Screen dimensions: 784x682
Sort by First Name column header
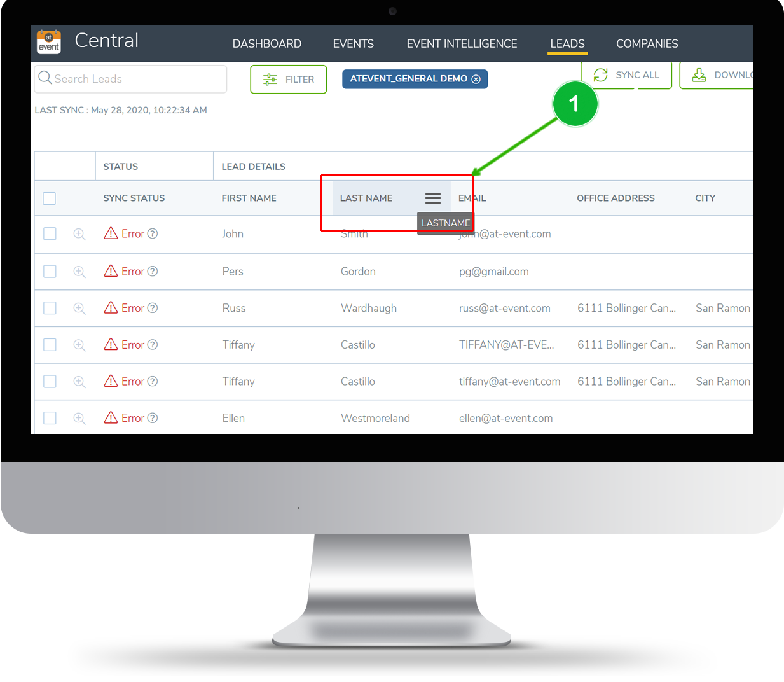(249, 198)
